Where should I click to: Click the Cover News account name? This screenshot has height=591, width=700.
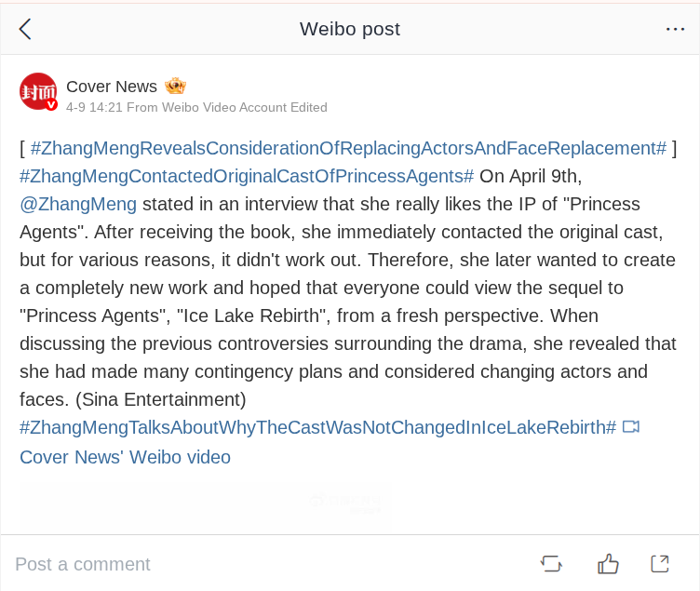tap(112, 87)
